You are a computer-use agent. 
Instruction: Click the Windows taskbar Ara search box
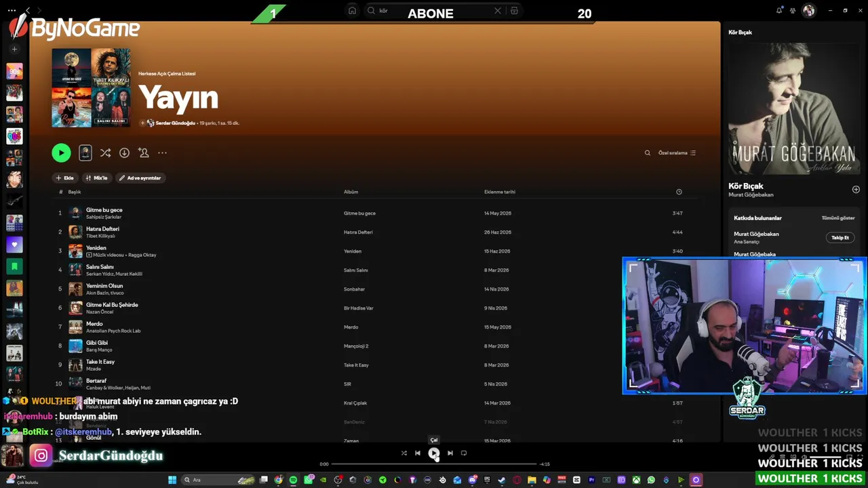click(x=218, y=480)
